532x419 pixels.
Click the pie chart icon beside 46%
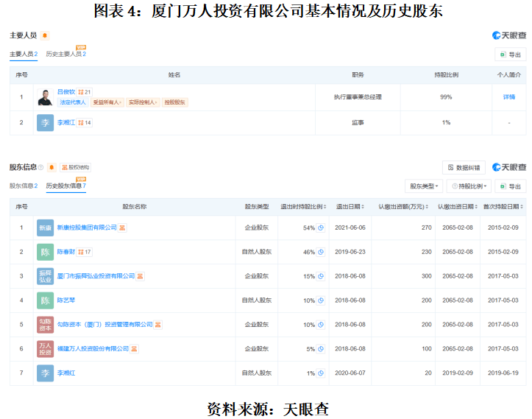click(321, 252)
